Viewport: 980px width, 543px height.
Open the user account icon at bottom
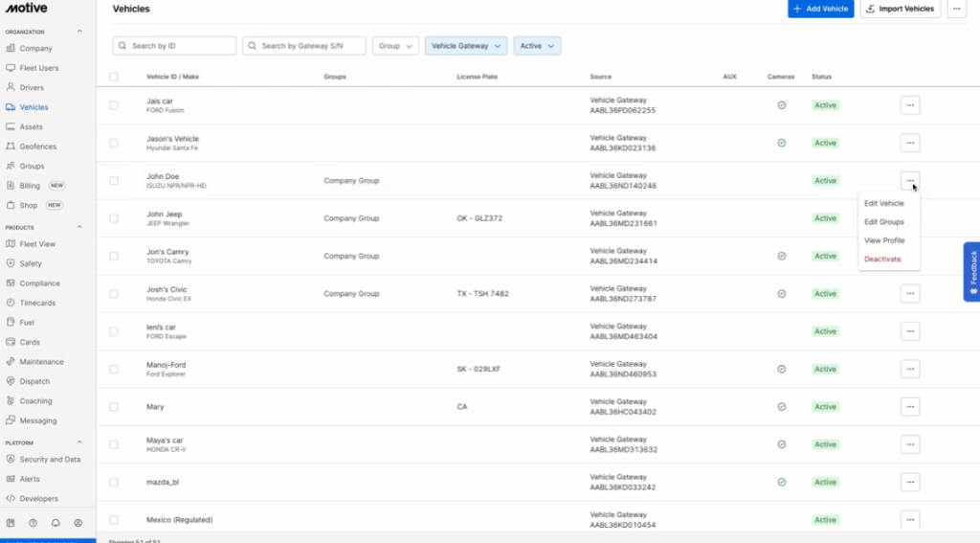[78, 523]
